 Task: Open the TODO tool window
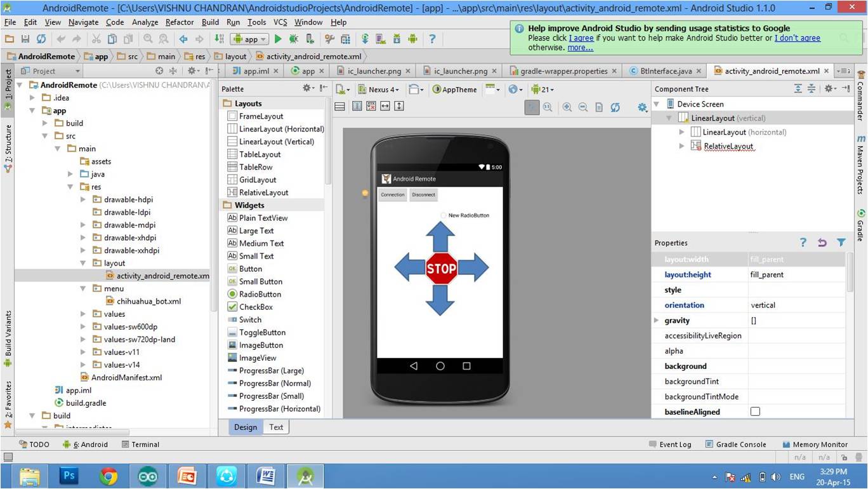click(x=34, y=445)
